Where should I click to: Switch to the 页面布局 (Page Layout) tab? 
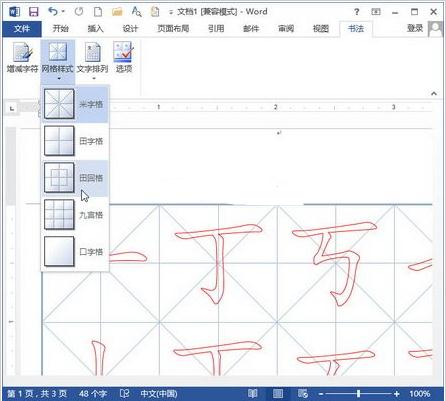[173, 29]
